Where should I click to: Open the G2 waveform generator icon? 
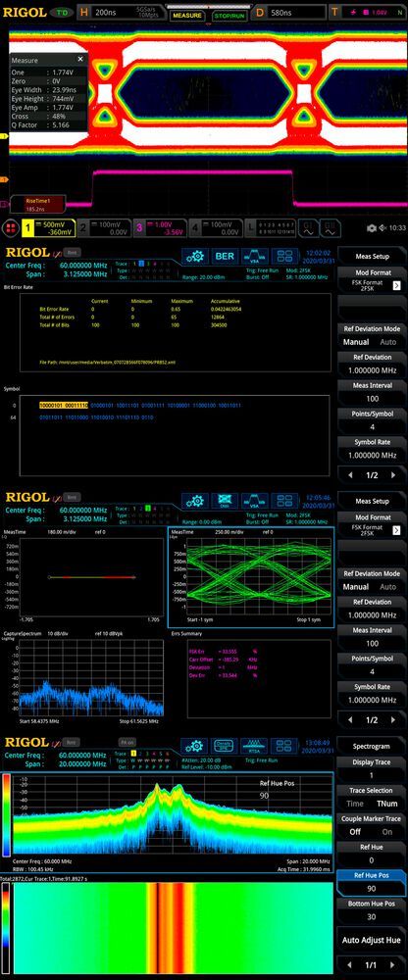tap(330, 227)
